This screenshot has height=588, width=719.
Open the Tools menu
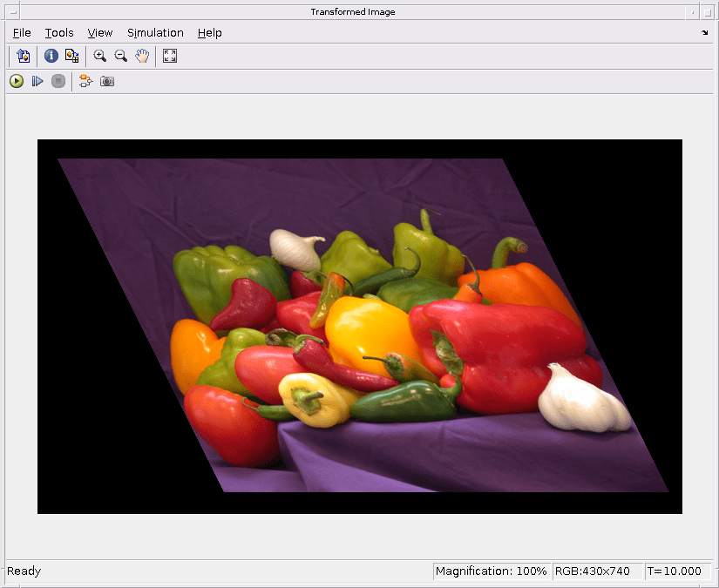[59, 33]
